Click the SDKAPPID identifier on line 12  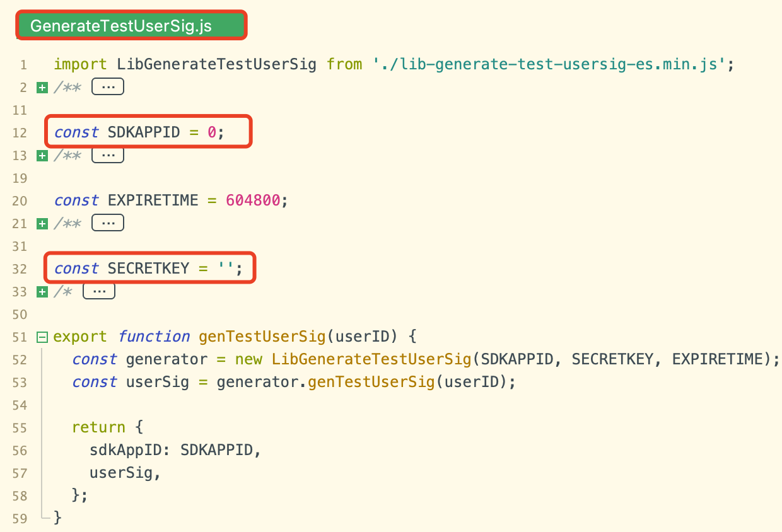tap(144, 132)
